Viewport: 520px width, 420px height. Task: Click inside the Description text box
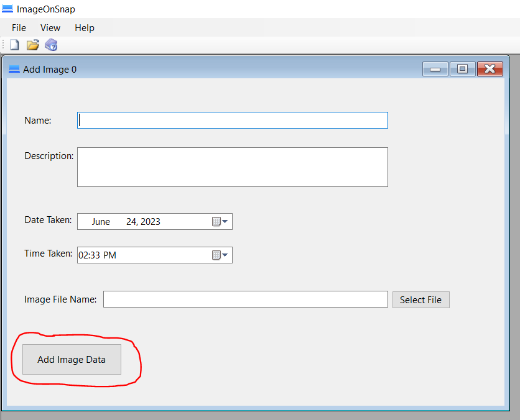(232, 167)
